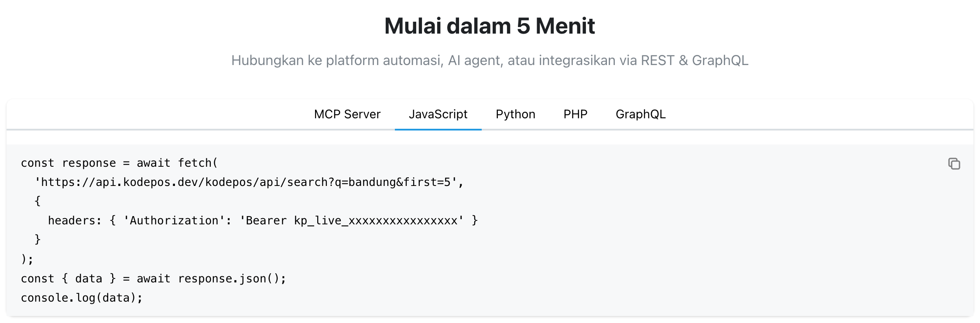Image resolution: width=980 pixels, height=323 pixels.
Task: Click the api.kodepos.dev search URL line
Action: 249,182
